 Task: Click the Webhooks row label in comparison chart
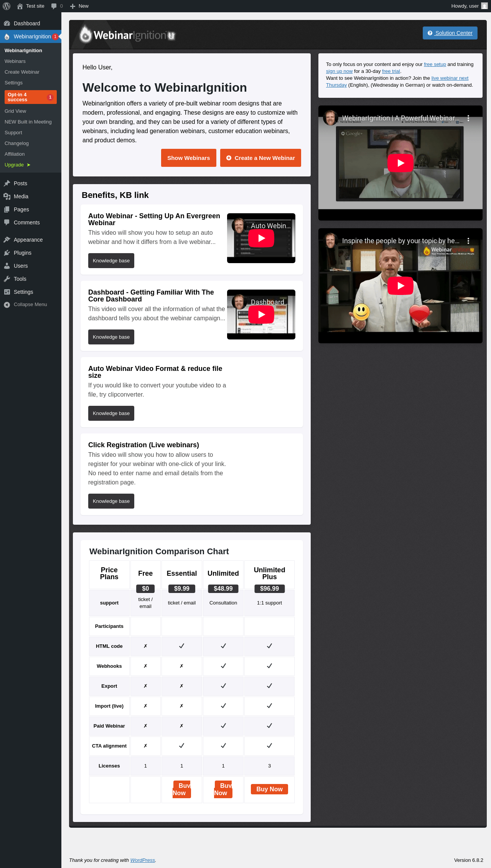(x=109, y=666)
